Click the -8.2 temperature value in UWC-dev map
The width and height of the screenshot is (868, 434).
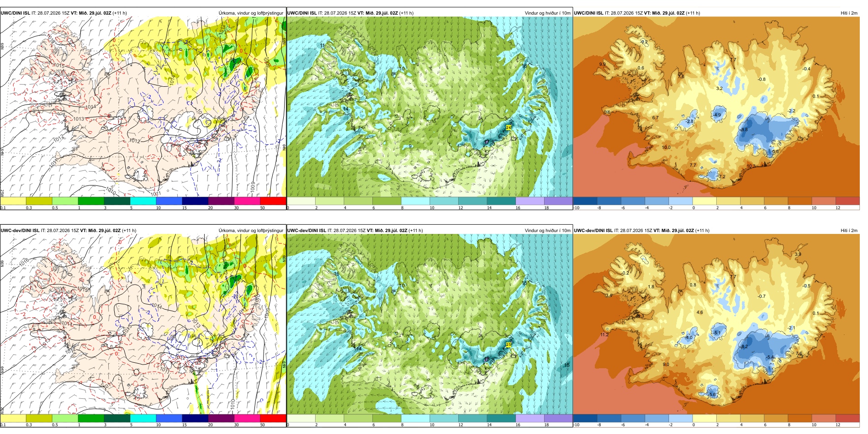tap(744, 347)
